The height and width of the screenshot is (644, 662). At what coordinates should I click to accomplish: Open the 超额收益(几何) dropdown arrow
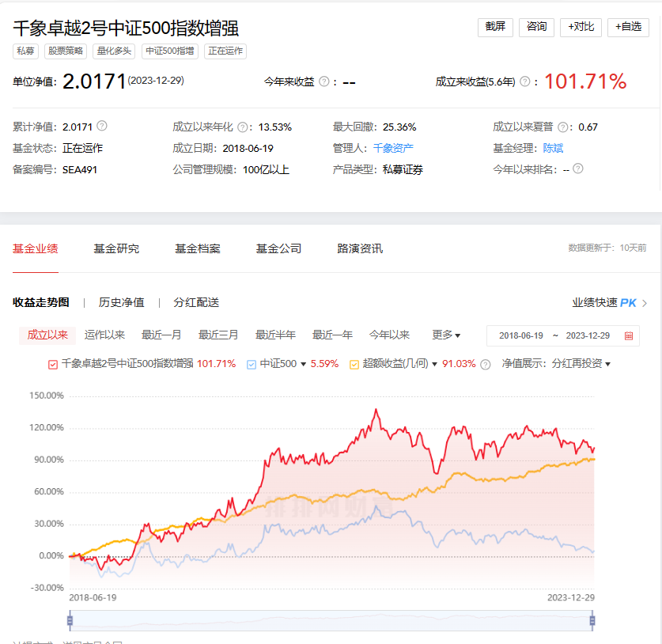tap(434, 365)
